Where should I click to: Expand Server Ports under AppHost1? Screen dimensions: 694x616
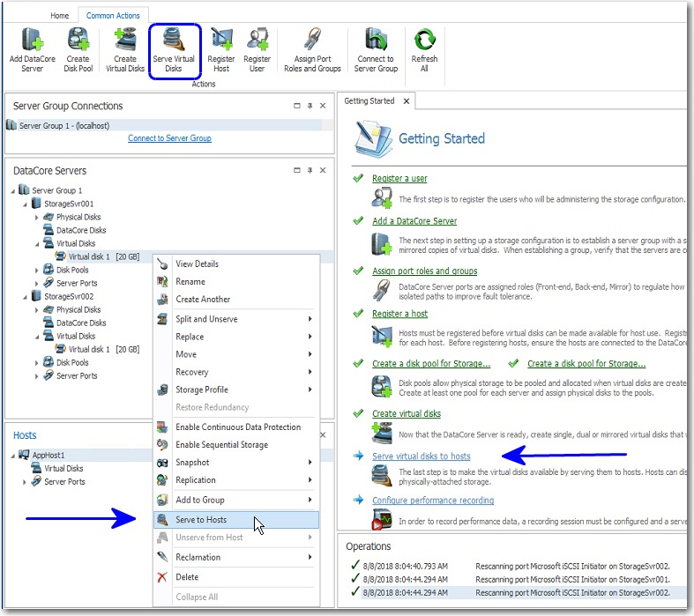point(26,482)
